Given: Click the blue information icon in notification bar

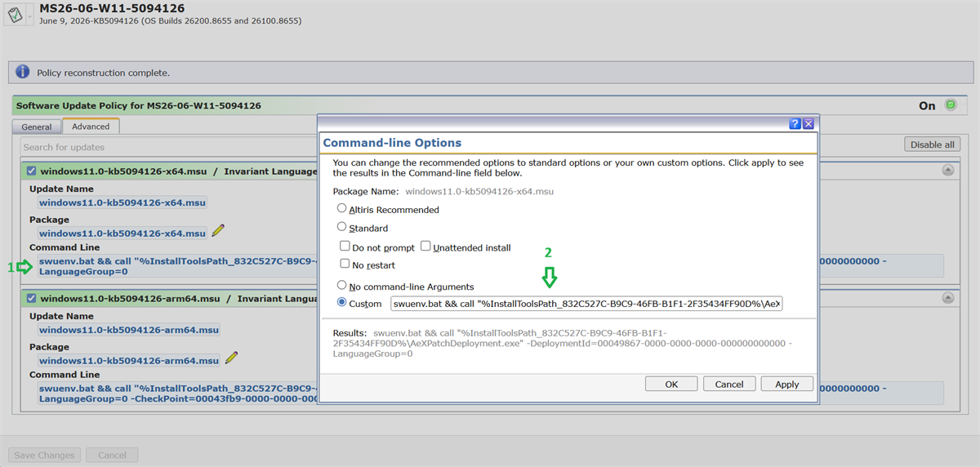Looking at the screenshot, I should point(23,72).
